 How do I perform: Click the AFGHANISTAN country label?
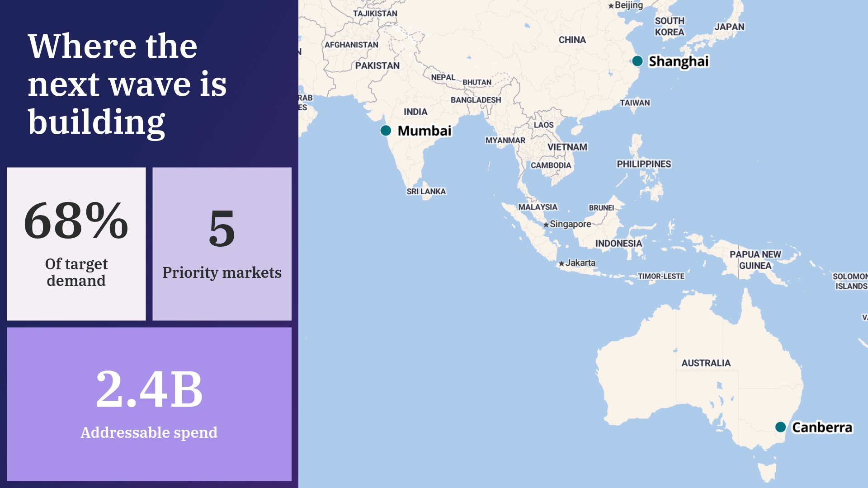pyautogui.click(x=351, y=45)
